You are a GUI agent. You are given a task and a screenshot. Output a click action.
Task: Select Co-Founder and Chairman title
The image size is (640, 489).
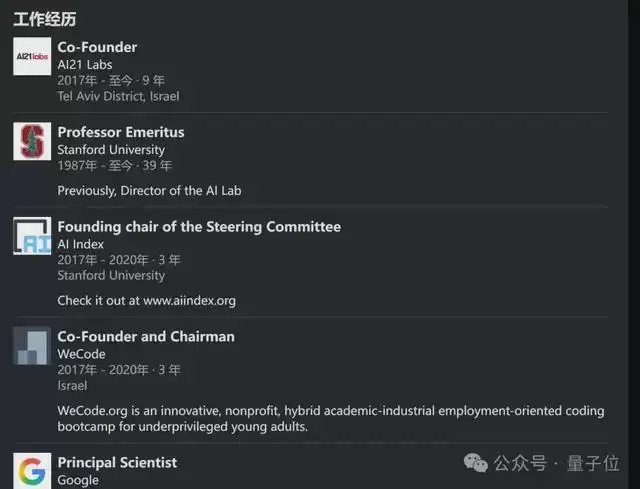145,336
